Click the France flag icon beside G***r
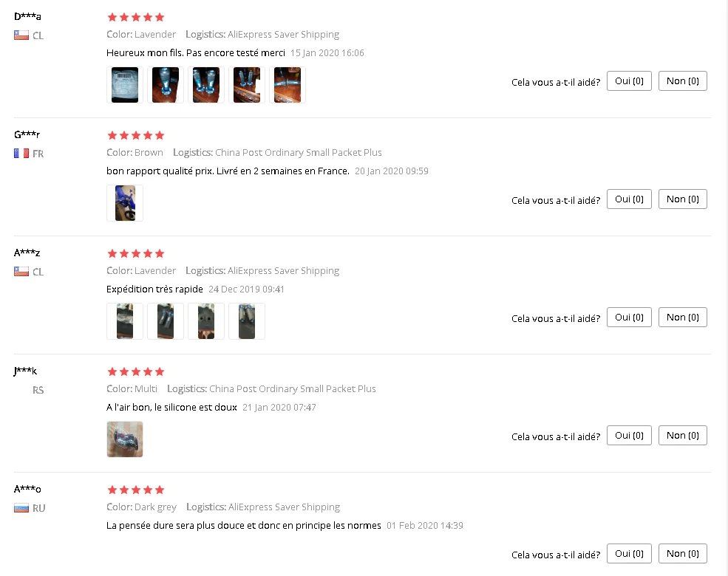The height and width of the screenshot is (576, 728). pos(21,154)
